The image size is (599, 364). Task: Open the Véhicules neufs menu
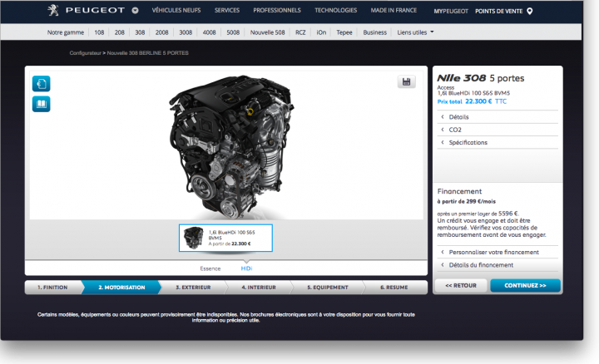(x=176, y=10)
